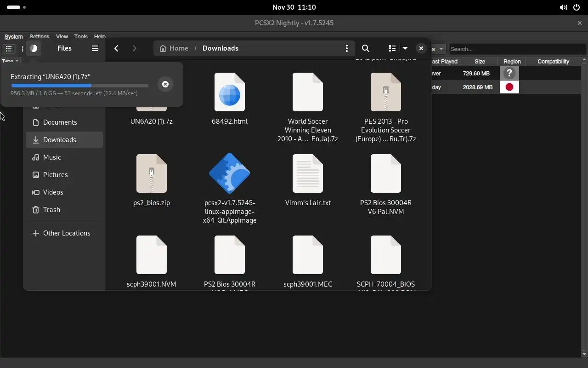Click Downloads in the path bar
588x368 pixels.
(220, 48)
